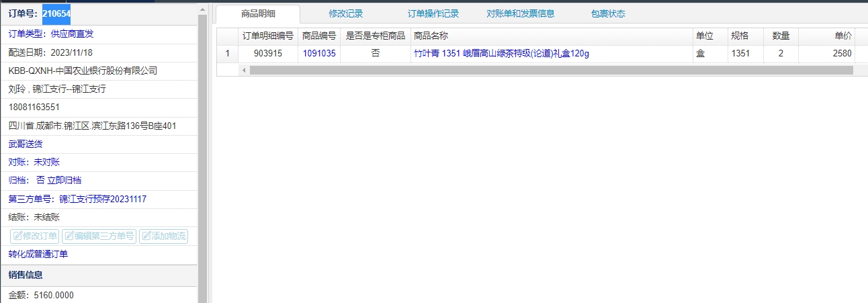Click the 刘玲, 锦江支行 contact text
Image resolution: width=868 pixels, height=303 pixels.
point(57,89)
